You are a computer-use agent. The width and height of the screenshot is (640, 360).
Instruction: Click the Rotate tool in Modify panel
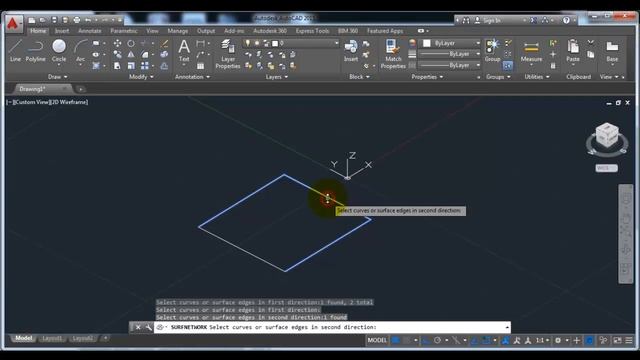coord(131,43)
